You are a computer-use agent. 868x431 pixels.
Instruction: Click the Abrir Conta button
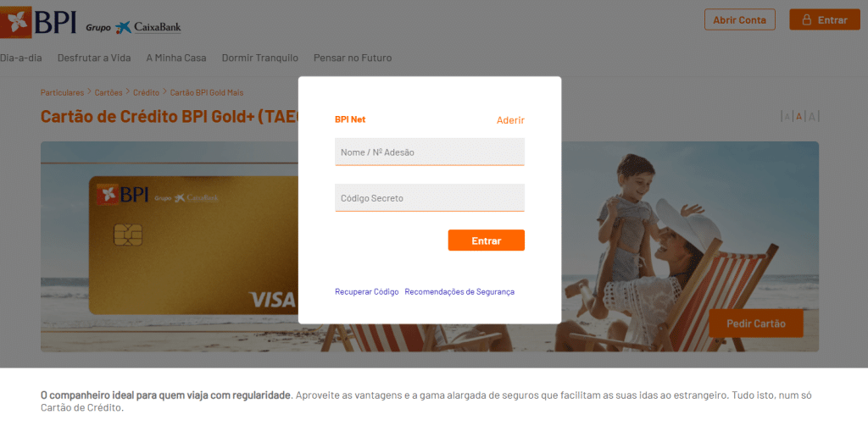point(739,20)
